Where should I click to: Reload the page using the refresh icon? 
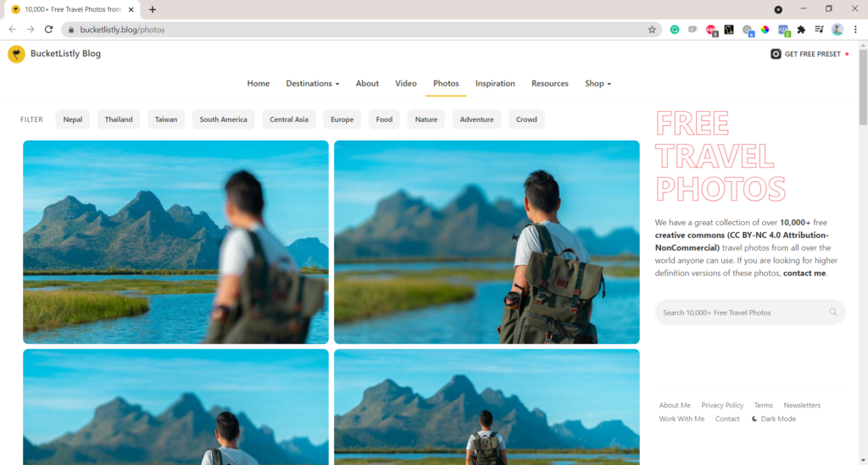coord(48,30)
